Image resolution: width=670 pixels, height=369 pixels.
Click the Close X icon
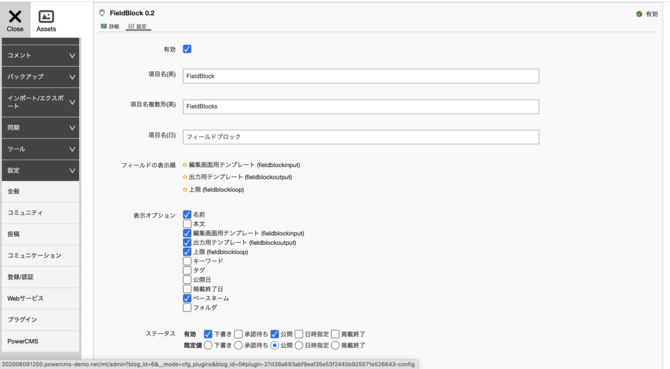15,17
